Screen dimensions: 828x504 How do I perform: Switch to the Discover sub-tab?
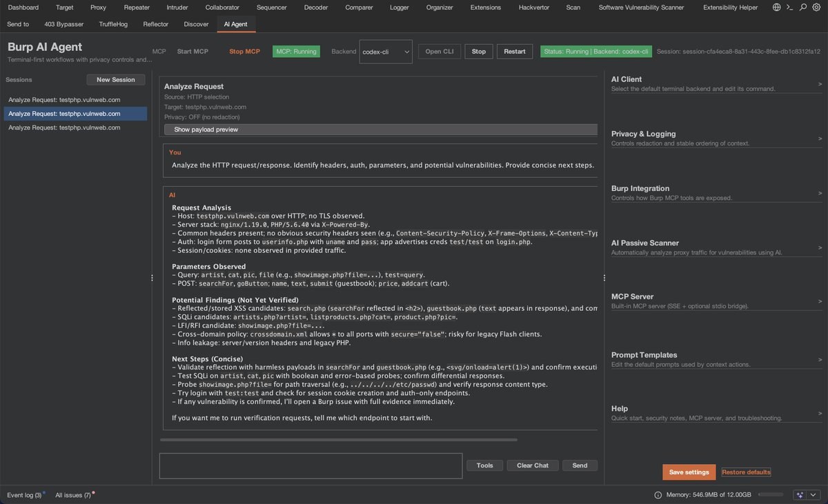[197, 23]
